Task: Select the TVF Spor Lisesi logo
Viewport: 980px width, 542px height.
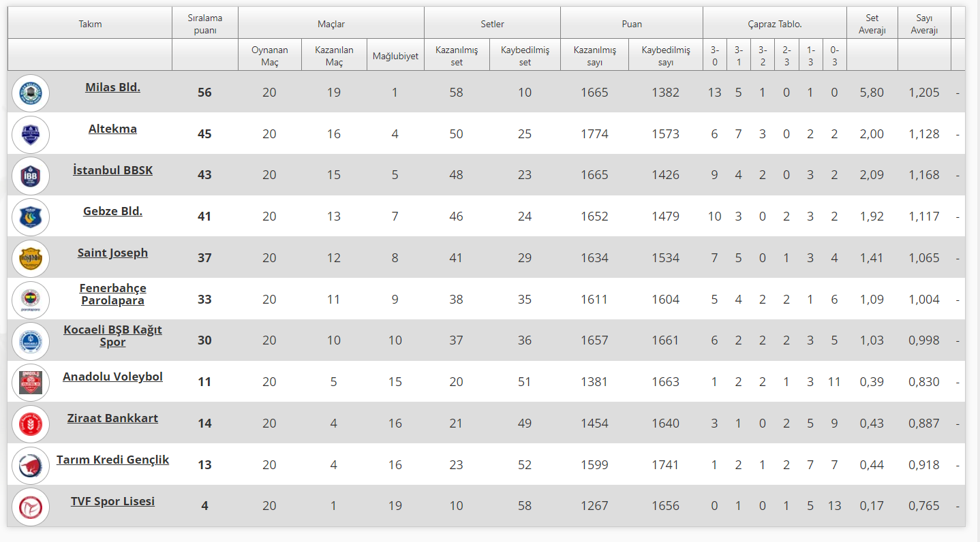Action: click(31, 507)
